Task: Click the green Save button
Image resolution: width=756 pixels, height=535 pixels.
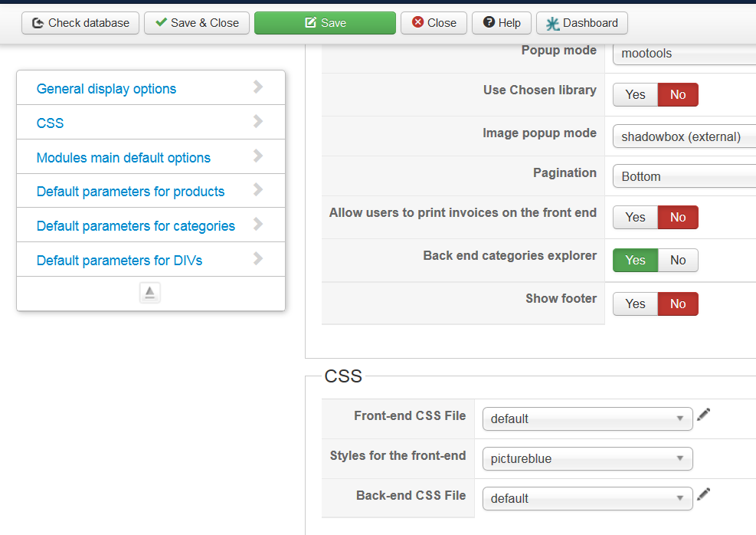Action: coord(325,23)
